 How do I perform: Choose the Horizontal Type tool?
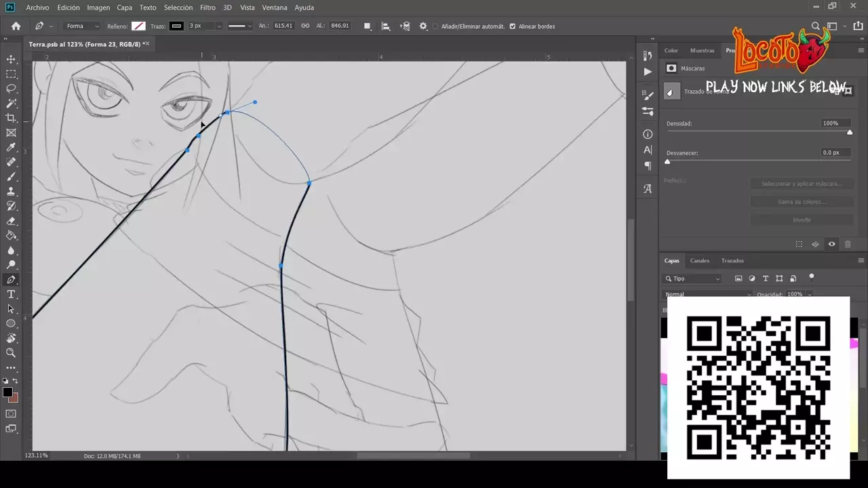point(11,294)
